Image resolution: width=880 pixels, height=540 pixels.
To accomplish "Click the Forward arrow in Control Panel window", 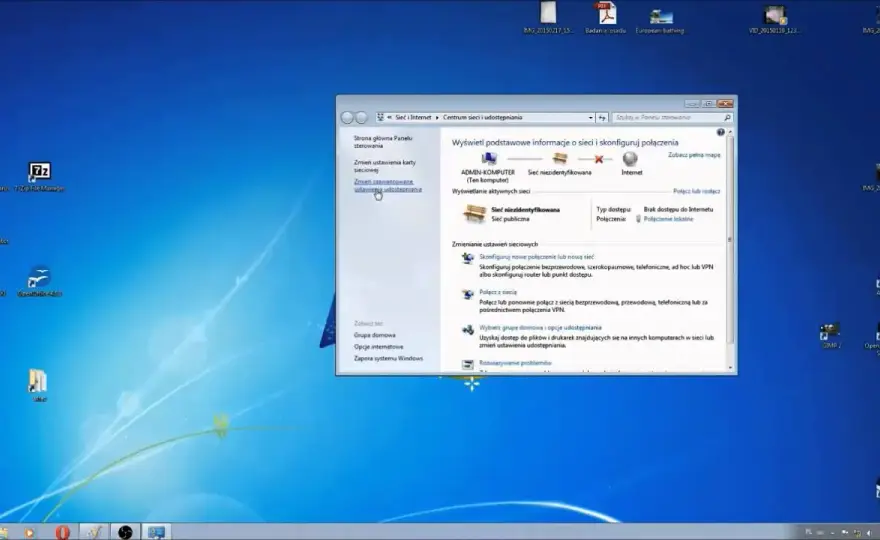I will 361,117.
